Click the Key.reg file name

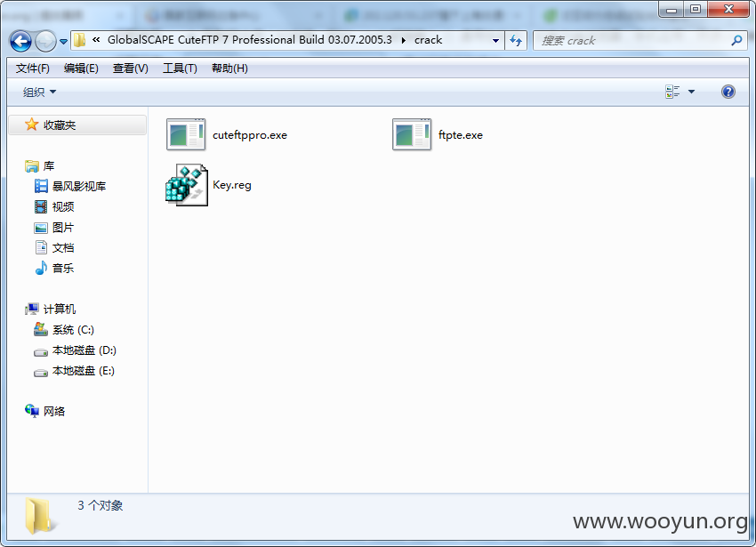coord(232,185)
